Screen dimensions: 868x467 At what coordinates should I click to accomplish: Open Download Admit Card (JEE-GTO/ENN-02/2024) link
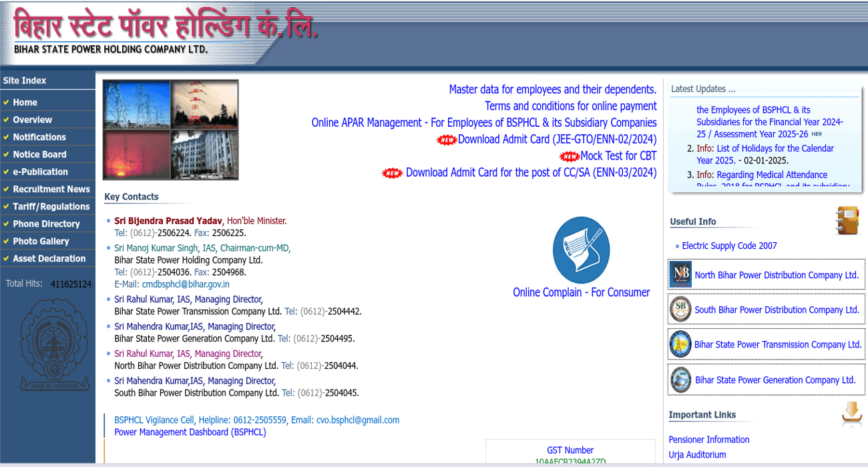point(557,139)
